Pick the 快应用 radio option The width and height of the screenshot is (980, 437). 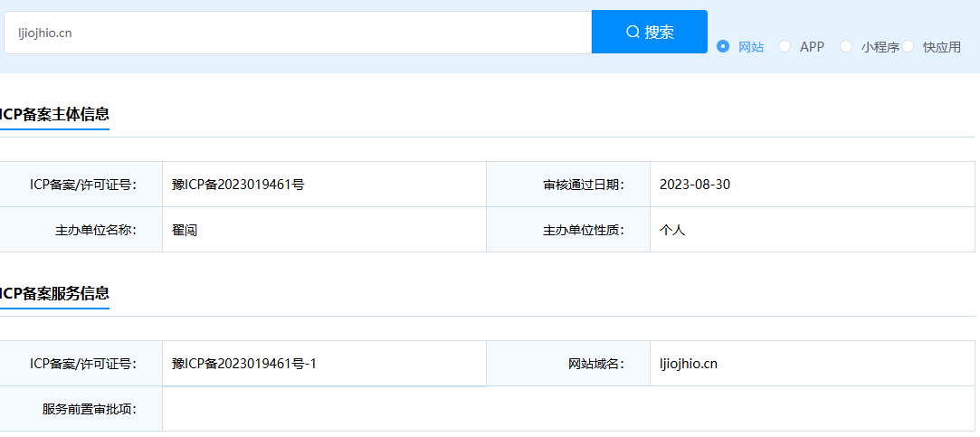[908, 46]
